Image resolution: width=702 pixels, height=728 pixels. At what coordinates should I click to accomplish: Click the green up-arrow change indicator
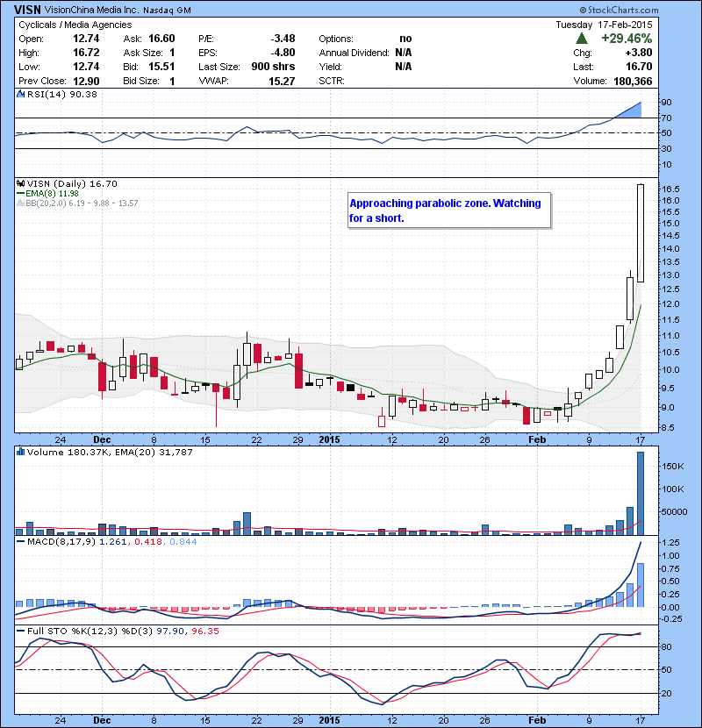(581, 39)
